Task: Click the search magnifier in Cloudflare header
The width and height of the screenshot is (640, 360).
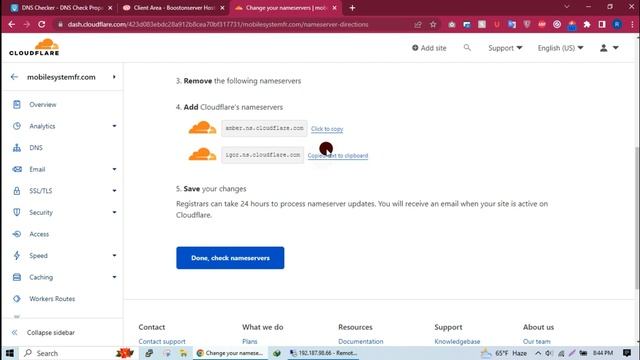Action: point(467,48)
